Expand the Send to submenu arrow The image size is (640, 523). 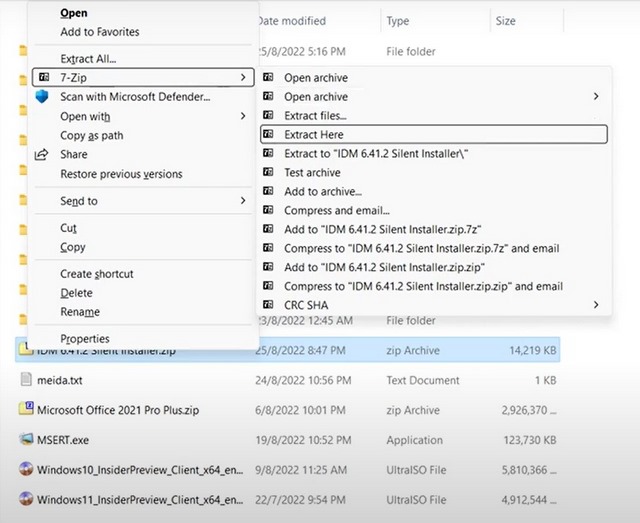click(x=242, y=201)
